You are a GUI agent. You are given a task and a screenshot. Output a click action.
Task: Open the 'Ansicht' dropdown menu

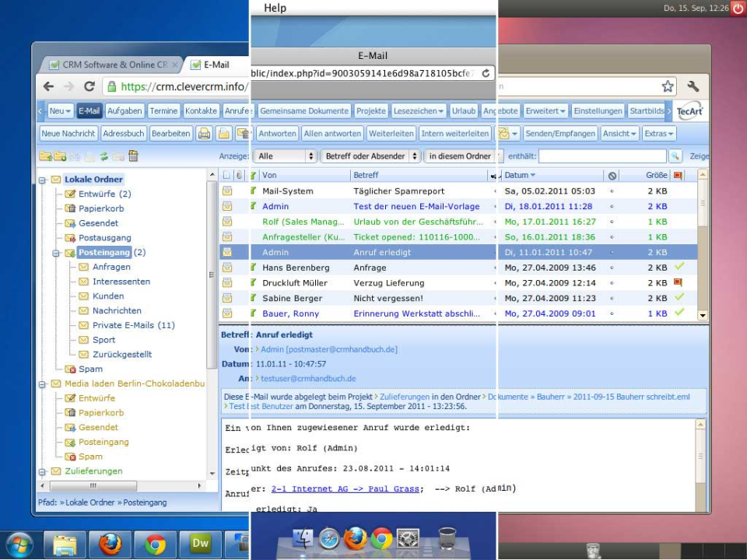point(619,134)
